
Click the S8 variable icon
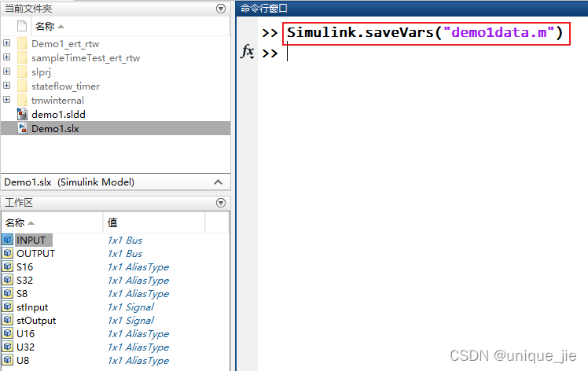[x=8, y=293]
